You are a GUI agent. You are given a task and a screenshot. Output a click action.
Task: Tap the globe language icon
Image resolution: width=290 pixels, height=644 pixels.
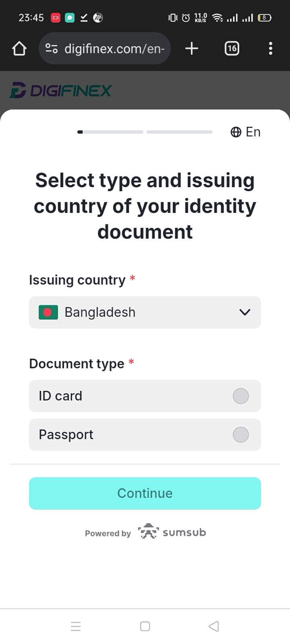[x=236, y=132]
